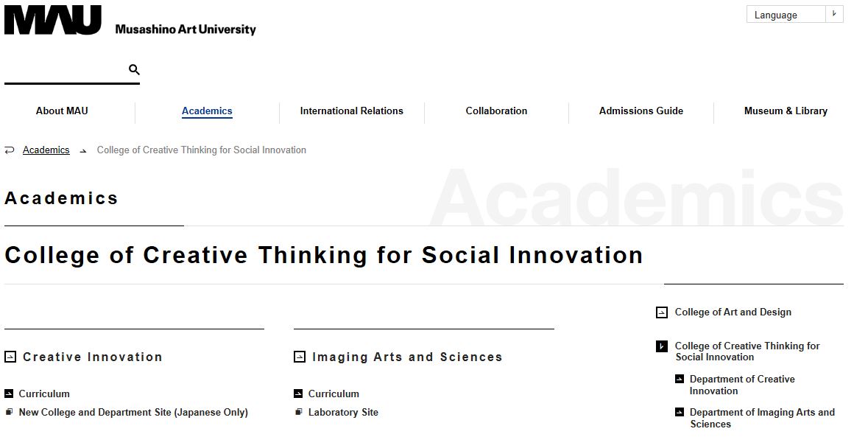The height and width of the screenshot is (437, 868).
Task: Click the Language dropdown arrow
Action: pyautogui.click(x=834, y=15)
